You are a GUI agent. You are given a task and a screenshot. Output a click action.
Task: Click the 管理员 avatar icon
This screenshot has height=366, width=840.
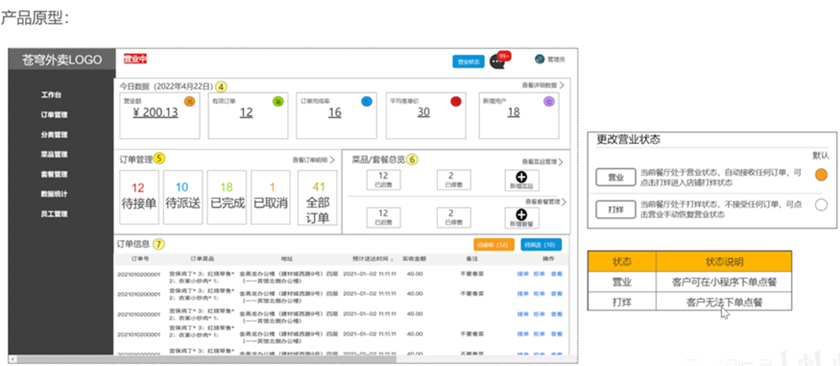pos(539,59)
